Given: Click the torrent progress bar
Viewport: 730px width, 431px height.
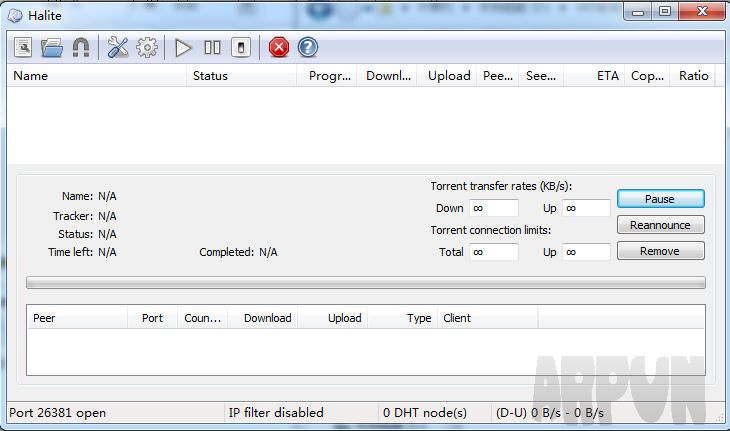Looking at the screenshot, I should [x=366, y=283].
